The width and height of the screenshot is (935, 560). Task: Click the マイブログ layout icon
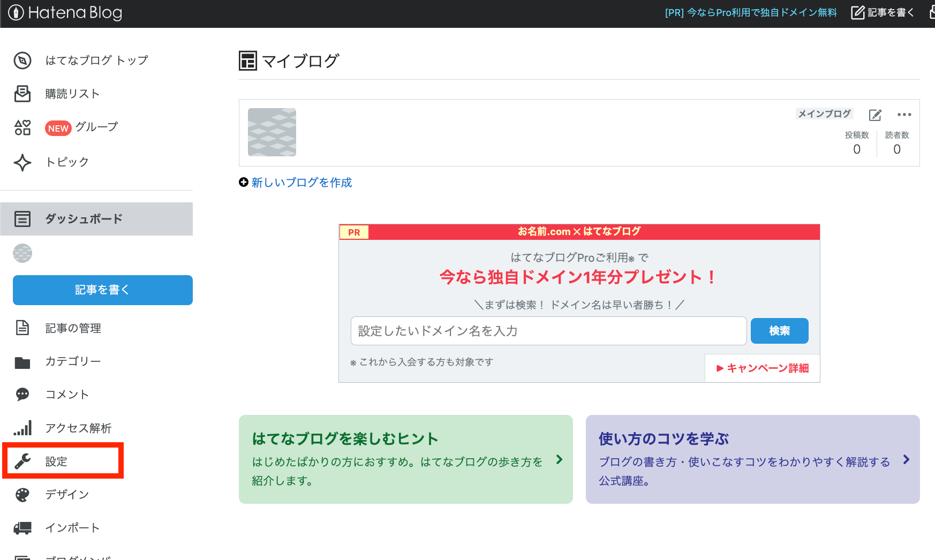coord(248,61)
